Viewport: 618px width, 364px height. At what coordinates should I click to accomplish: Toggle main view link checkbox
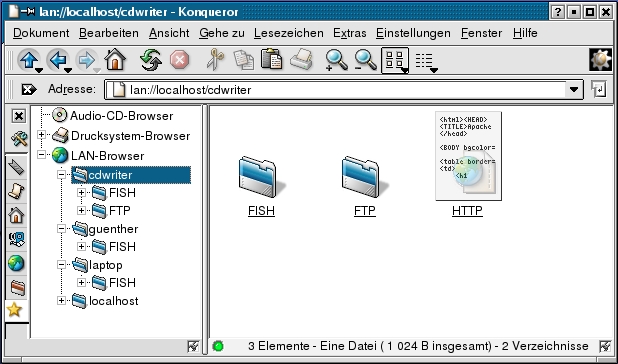pyautogui.click(x=605, y=346)
